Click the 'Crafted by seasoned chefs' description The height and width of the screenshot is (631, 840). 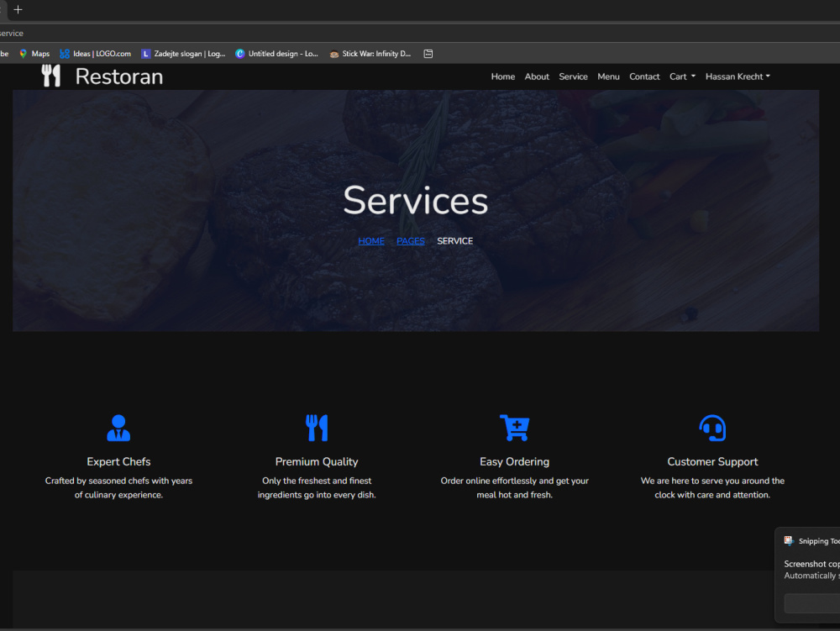tap(118, 487)
